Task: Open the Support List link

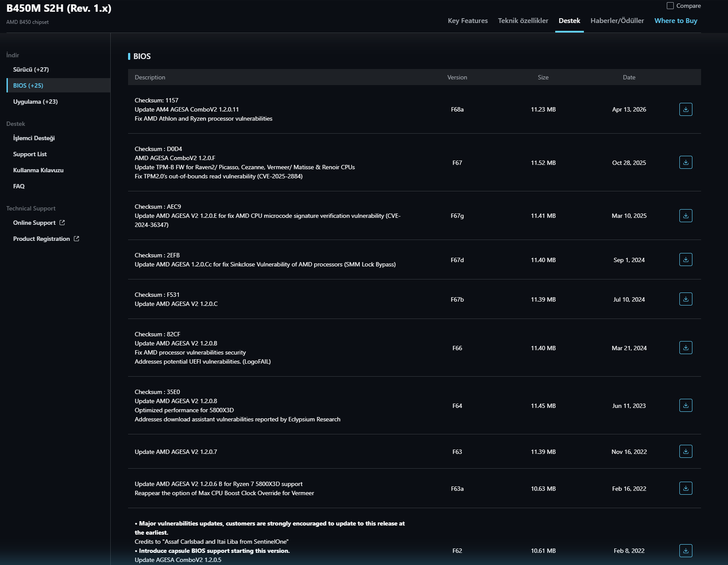Action: point(30,154)
